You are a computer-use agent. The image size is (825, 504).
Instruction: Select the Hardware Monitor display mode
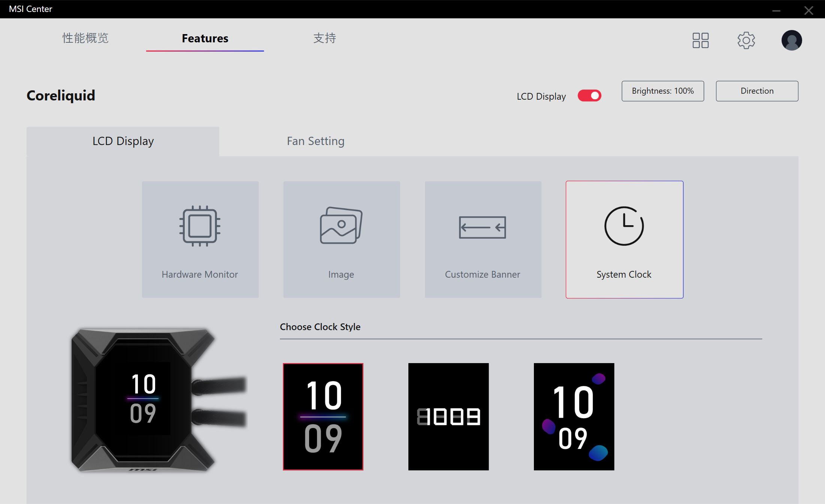pyautogui.click(x=200, y=239)
